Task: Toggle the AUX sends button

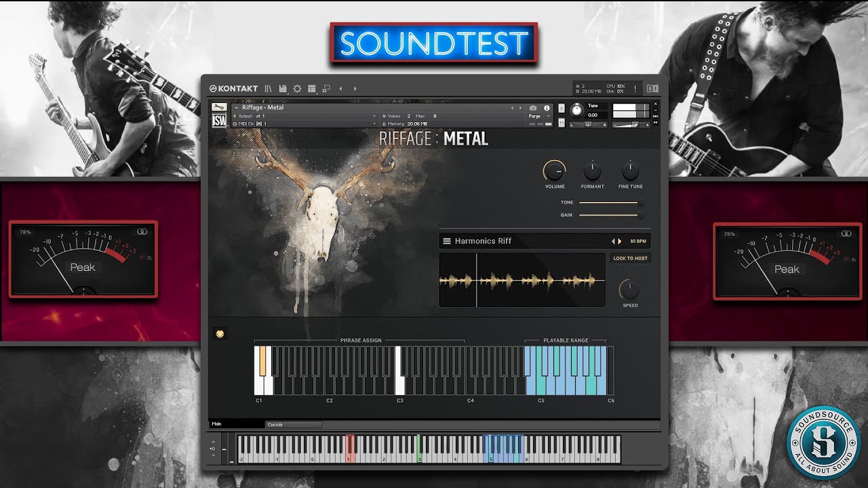Action: pyautogui.click(x=655, y=117)
